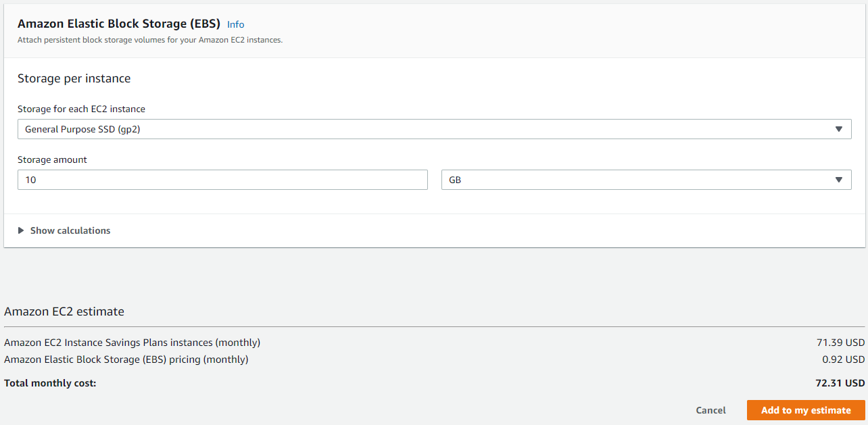Click the 71.39 USD amount
Image resolution: width=868 pixels, height=425 pixels.
point(840,343)
